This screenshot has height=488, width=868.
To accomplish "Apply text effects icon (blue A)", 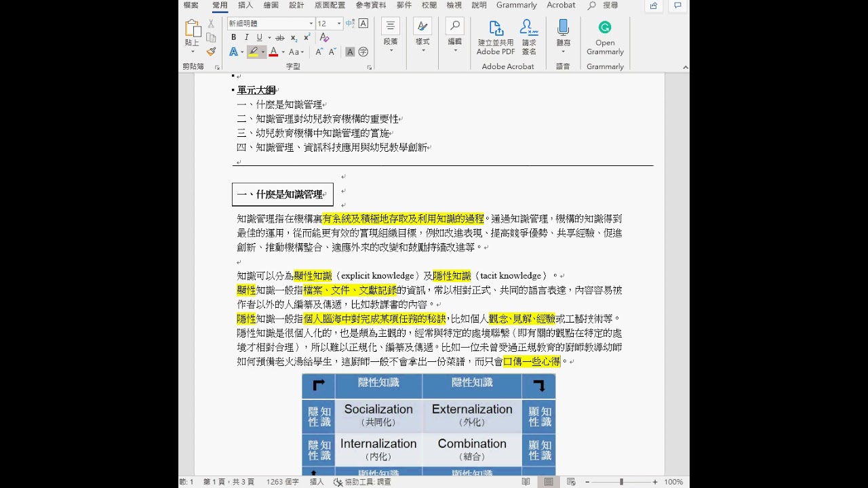I will pos(233,52).
